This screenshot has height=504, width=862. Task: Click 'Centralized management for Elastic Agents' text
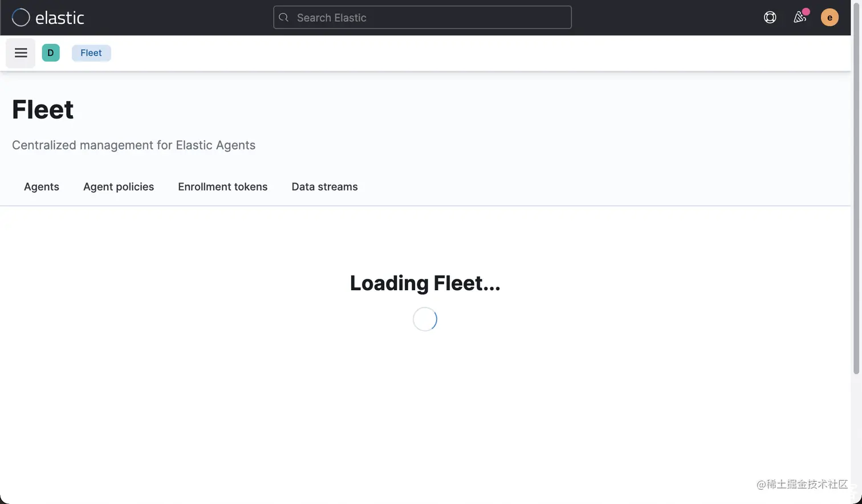134,145
